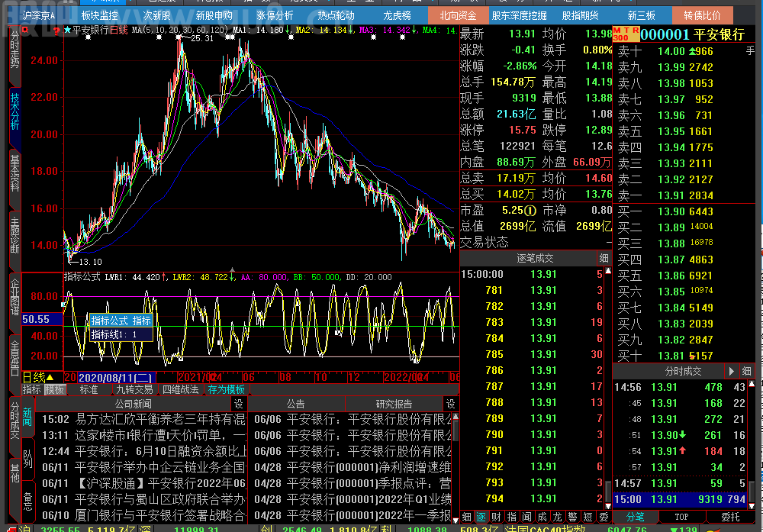Click scroll-up arrow of 逐笔成交 list
763x532 pixels.
click(x=608, y=271)
